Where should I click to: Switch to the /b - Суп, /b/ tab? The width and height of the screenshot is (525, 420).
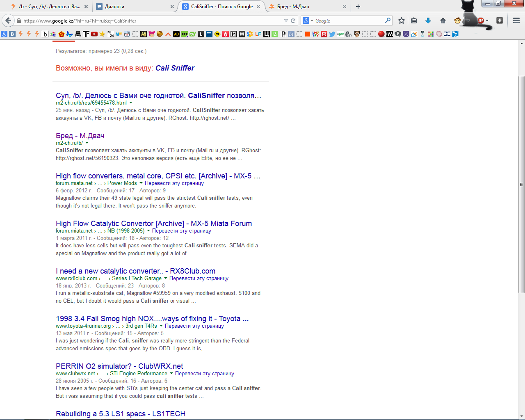pyautogui.click(x=49, y=7)
